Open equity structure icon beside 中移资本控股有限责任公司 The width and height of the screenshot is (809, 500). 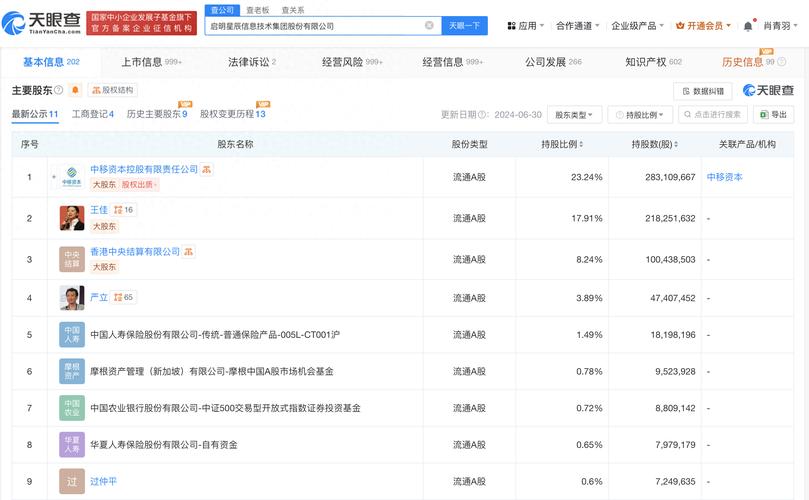click(207, 169)
